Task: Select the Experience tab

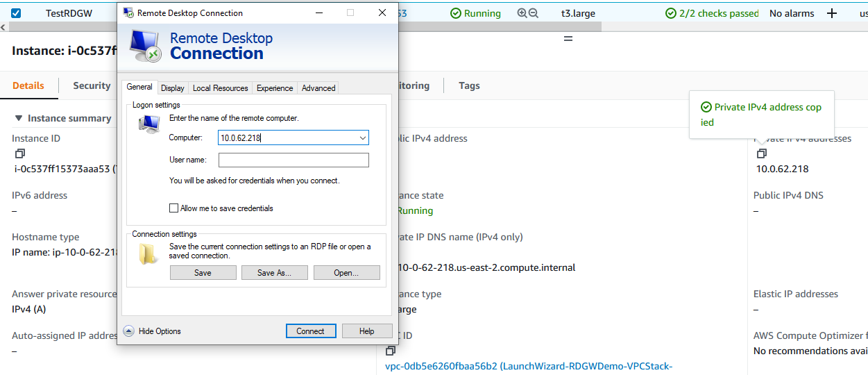Action: tap(275, 88)
